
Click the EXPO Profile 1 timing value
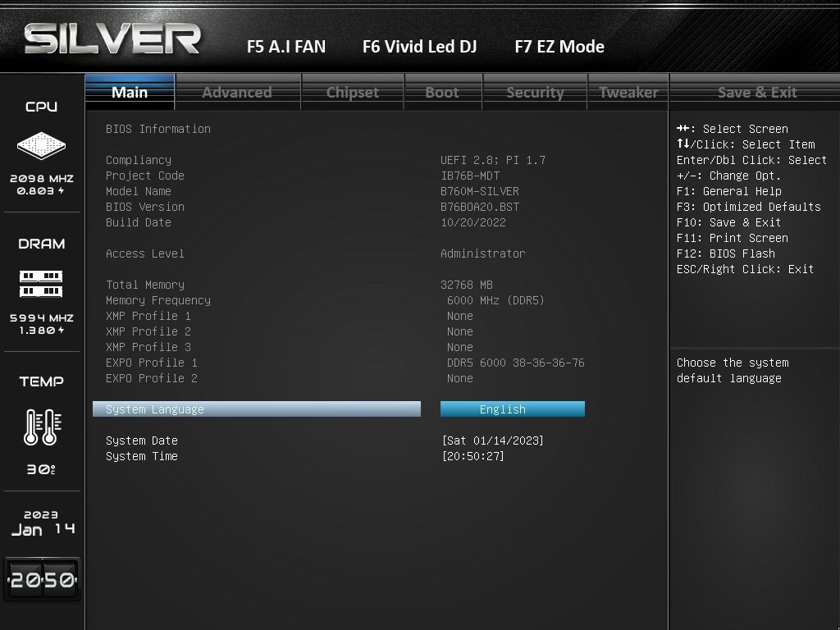click(515, 363)
